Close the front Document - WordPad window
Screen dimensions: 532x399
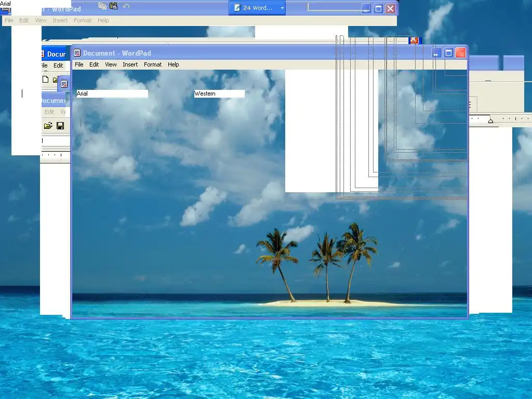point(461,53)
